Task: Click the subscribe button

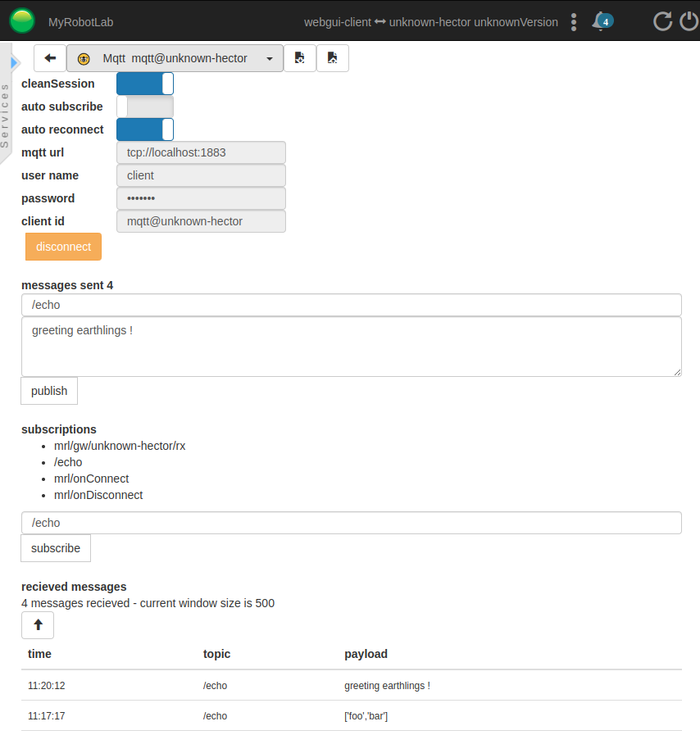Action: pyautogui.click(x=56, y=548)
